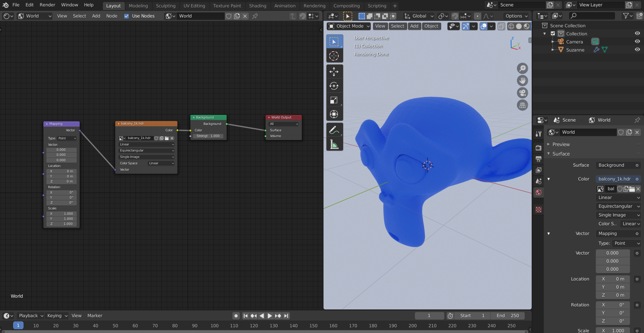
Task: Open Active Tool and Workspace settings tab
Action: pyautogui.click(x=538, y=134)
